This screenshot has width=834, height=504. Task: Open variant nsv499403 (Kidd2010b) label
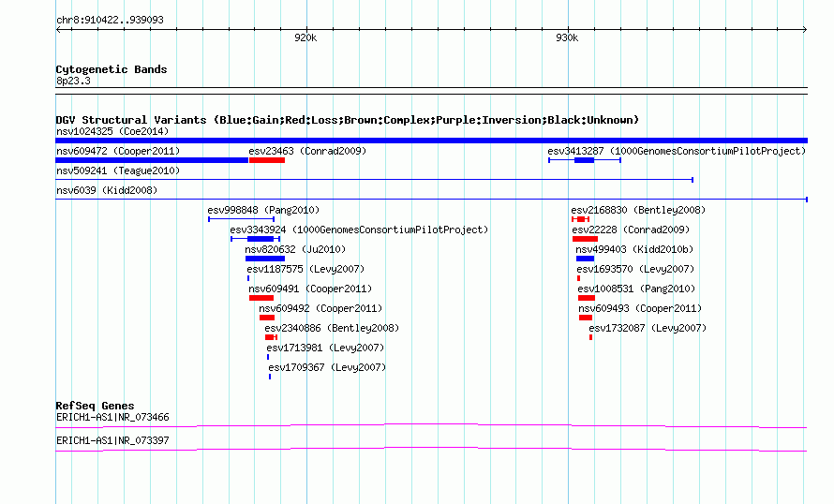[634, 249]
